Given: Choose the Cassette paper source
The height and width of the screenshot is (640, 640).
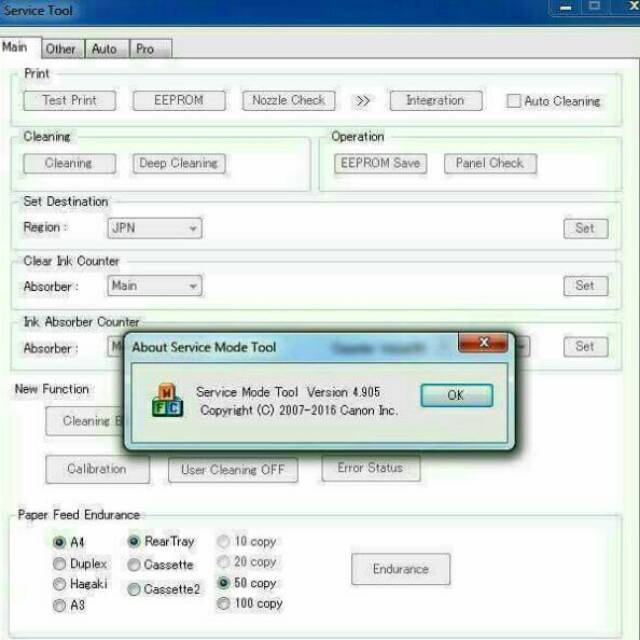Looking at the screenshot, I should click(x=134, y=565).
